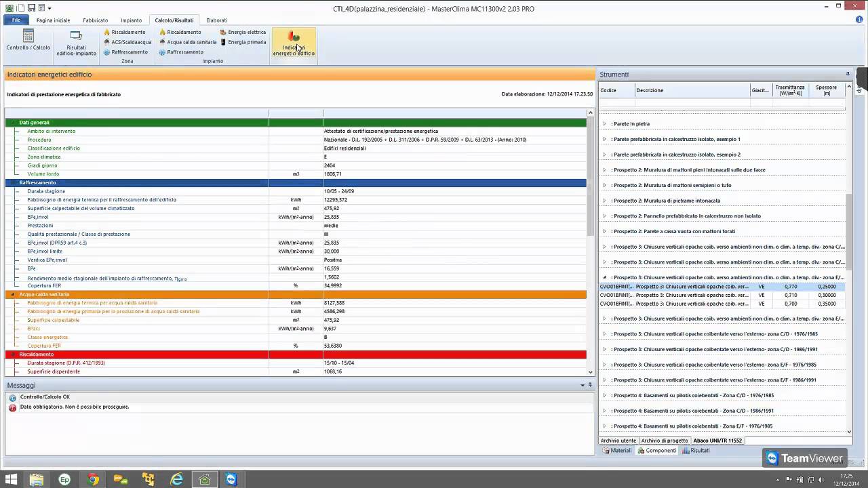Sort by Codice column header
868x488 pixels.
616,90
